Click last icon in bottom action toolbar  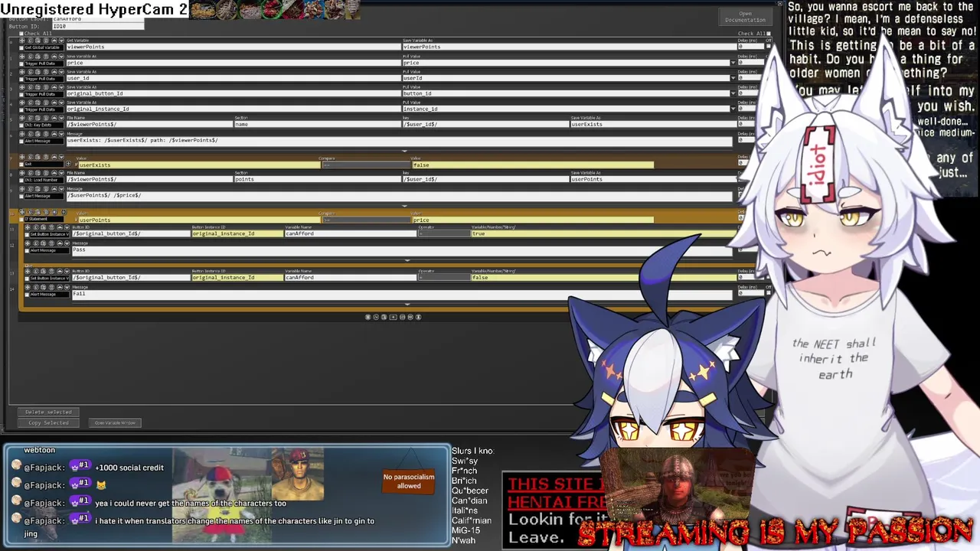(x=419, y=317)
